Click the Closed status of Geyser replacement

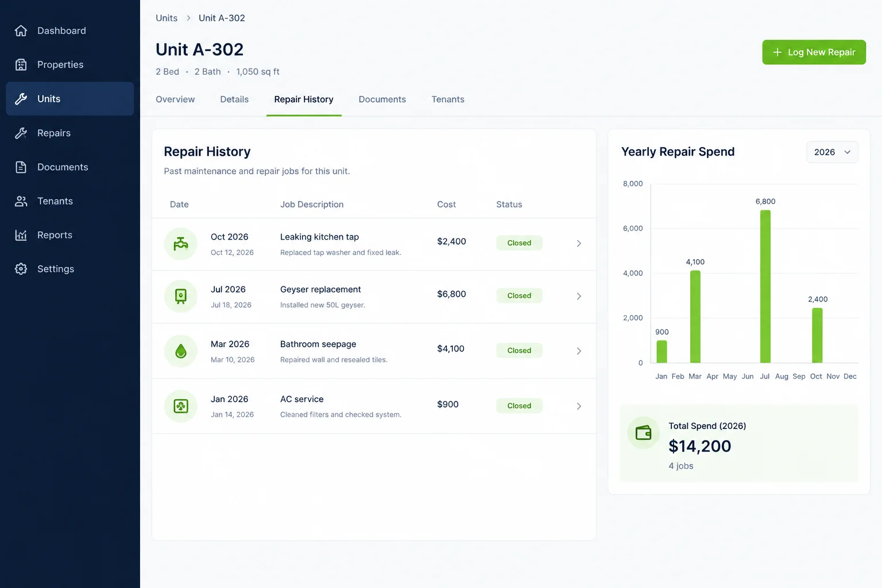click(x=519, y=296)
